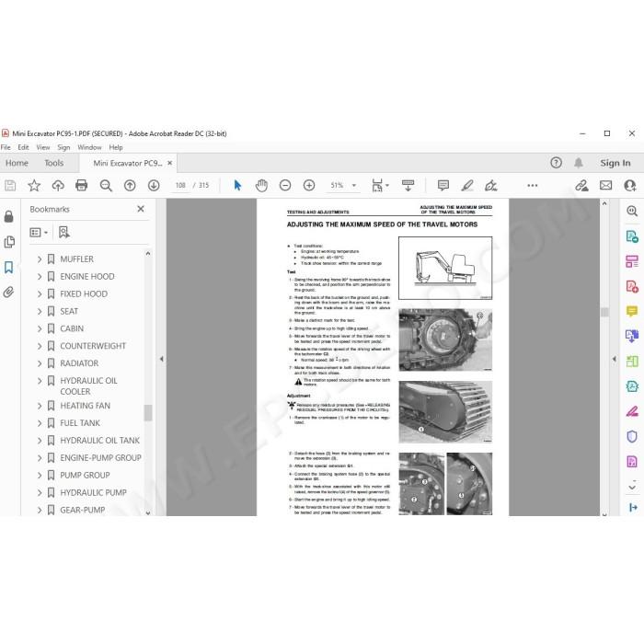The image size is (644, 644).
Task: Click the Sign In button
Action: coord(615,163)
